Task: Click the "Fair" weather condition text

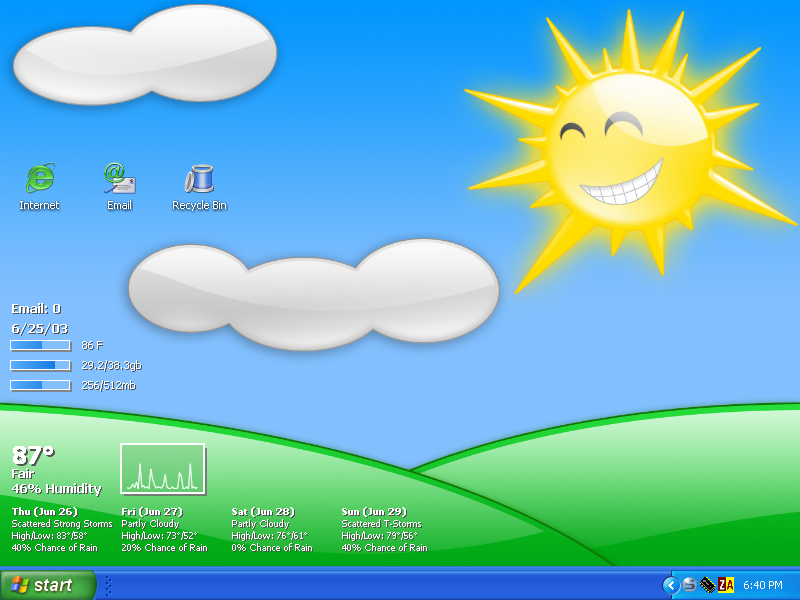Action: 23,473
